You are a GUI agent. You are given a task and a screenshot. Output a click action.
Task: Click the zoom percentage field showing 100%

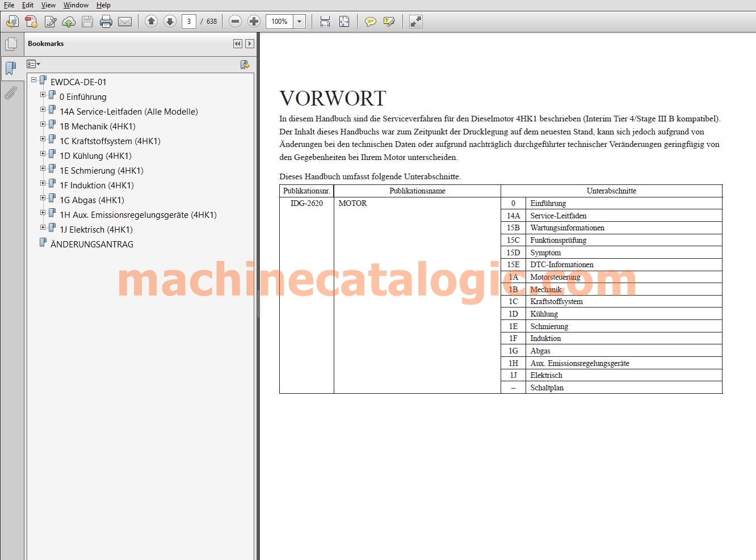click(279, 22)
